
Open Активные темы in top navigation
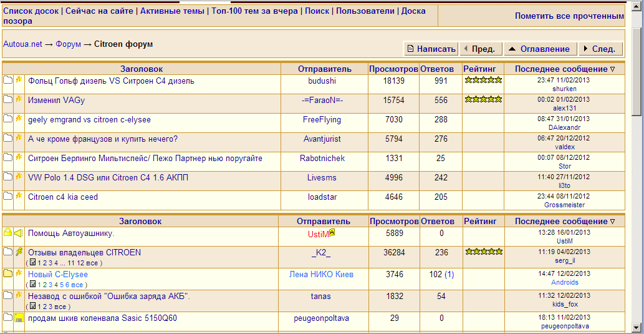pos(172,11)
